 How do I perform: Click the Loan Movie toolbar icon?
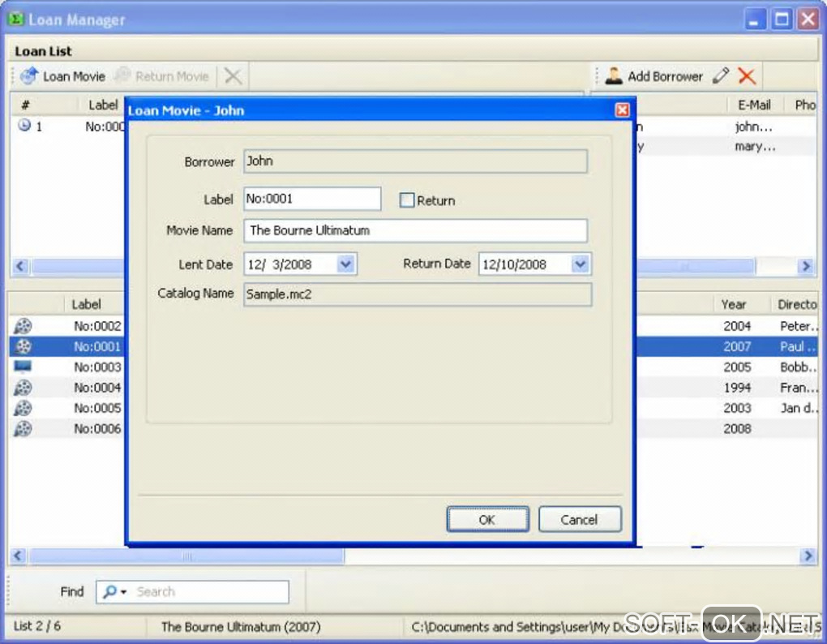coord(29,76)
